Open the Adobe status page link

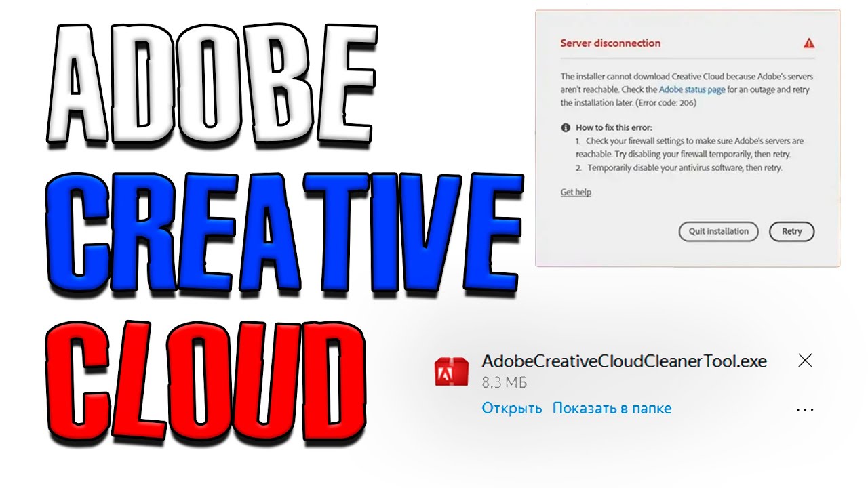click(x=692, y=89)
